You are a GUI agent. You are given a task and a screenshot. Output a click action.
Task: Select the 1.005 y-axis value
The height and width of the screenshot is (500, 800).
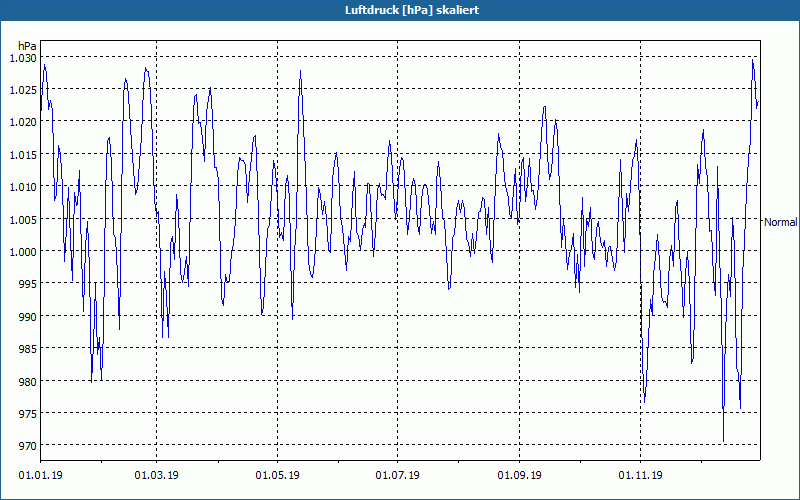point(23,220)
